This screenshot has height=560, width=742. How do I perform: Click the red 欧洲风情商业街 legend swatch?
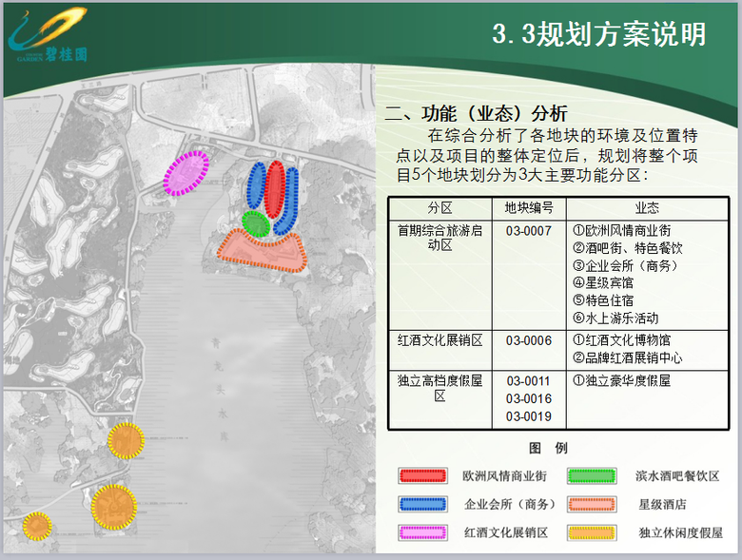coord(423,475)
